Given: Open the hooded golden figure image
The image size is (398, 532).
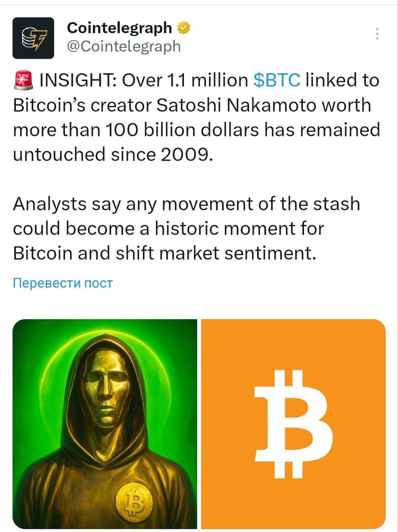Looking at the screenshot, I should [x=105, y=424].
